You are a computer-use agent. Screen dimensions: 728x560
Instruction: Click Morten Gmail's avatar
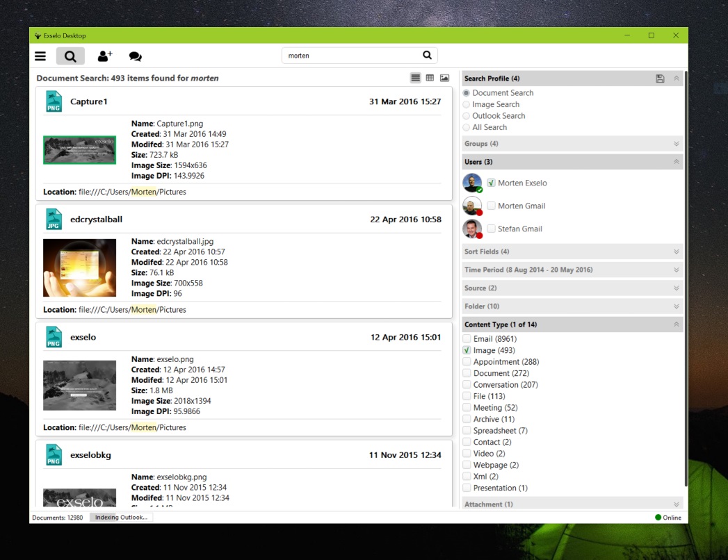[x=472, y=206]
